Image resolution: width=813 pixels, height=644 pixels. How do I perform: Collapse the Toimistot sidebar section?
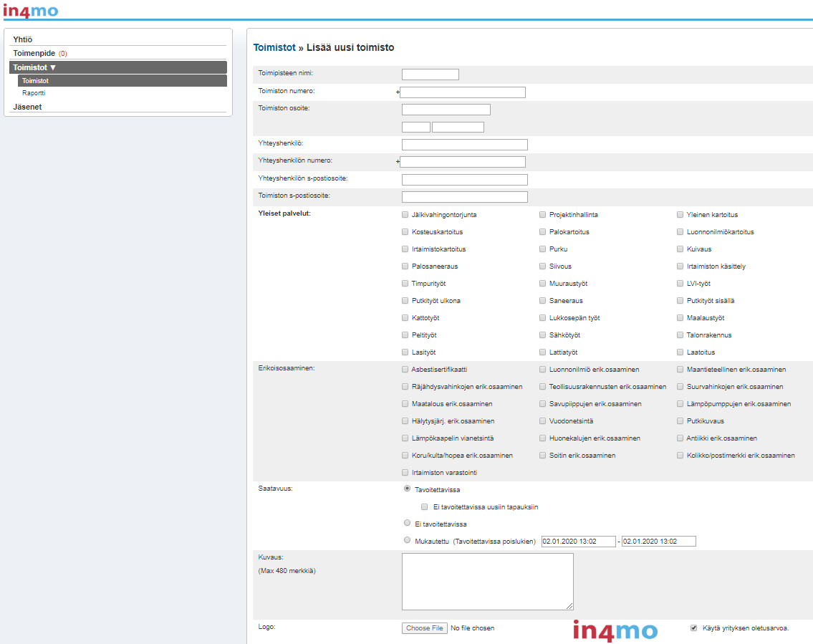tap(34, 67)
